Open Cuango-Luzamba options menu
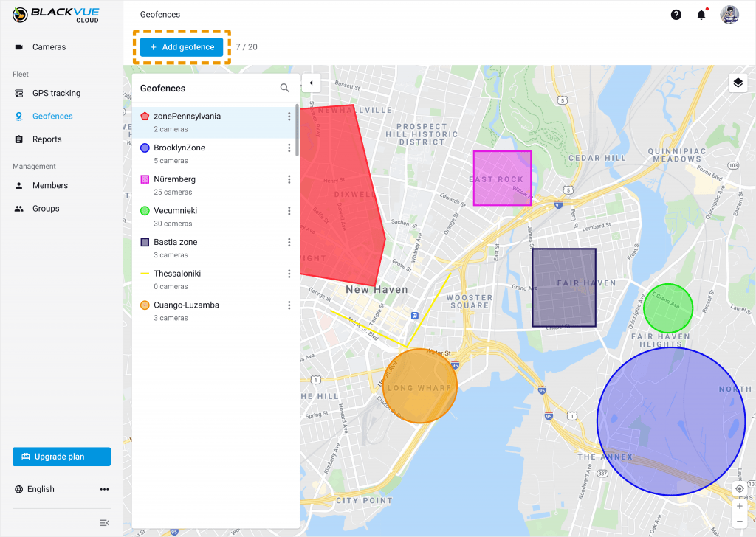The height and width of the screenshot is (537, 756). [289, 305]
